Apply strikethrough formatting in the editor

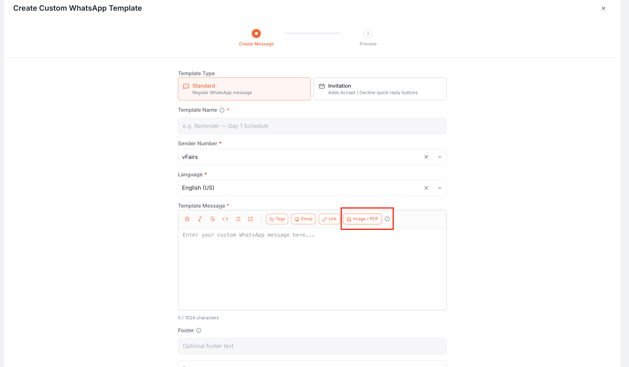pyautogui.click(x=213, y=219)
